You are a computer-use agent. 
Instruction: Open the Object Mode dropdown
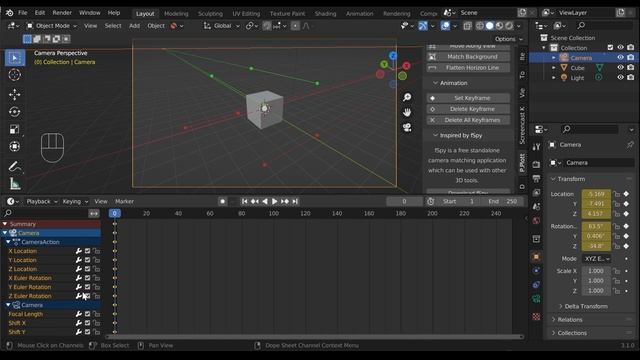click(52, 26)
